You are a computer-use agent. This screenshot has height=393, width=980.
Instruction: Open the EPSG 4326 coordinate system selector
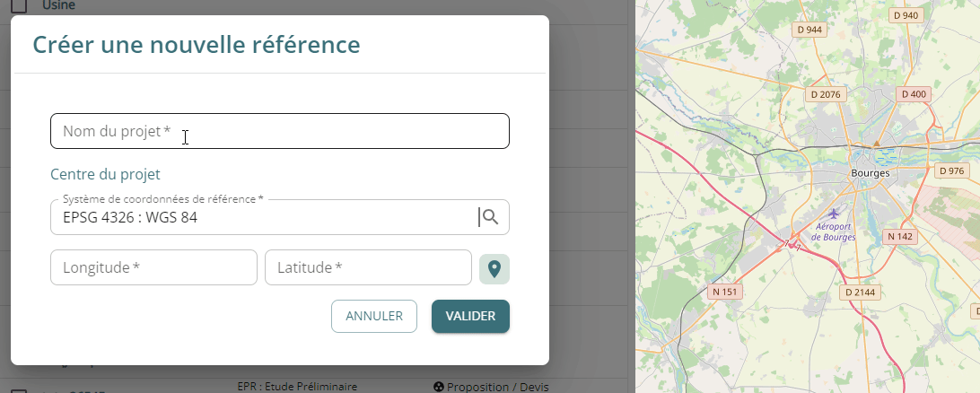tap(260, 217)
